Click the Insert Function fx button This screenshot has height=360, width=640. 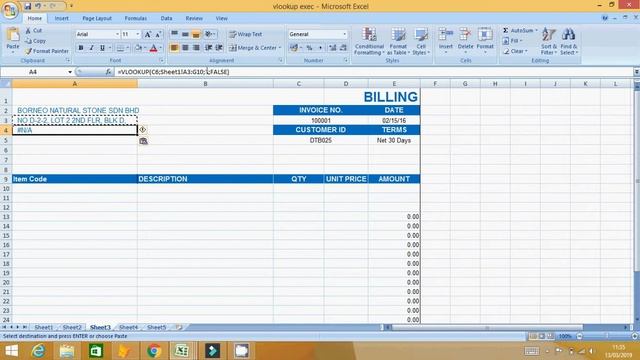click(x=108, y=72)
